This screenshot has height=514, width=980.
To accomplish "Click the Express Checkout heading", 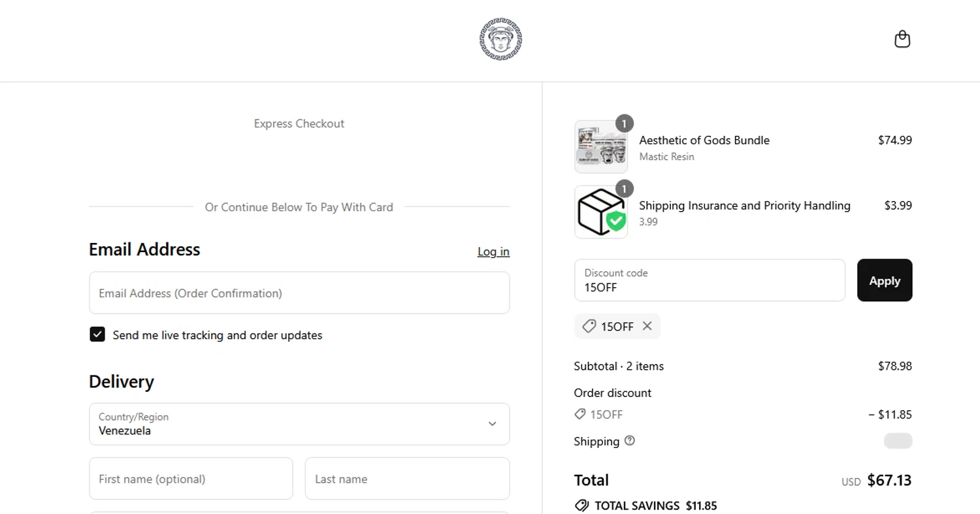I will (x=299, y=123).
